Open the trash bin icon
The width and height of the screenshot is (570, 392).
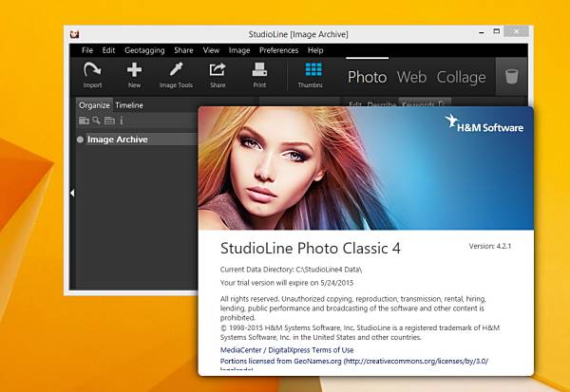coord(511,76)
